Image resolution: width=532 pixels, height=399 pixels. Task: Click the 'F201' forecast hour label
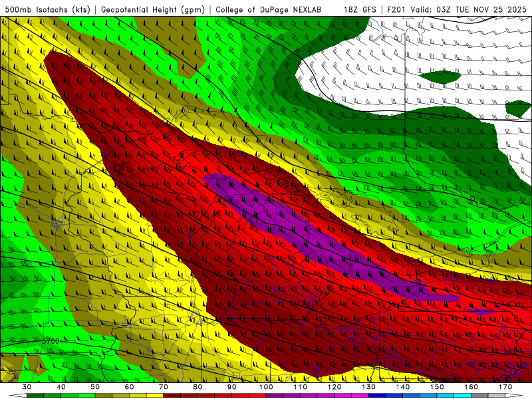click(x=396, y=9)
